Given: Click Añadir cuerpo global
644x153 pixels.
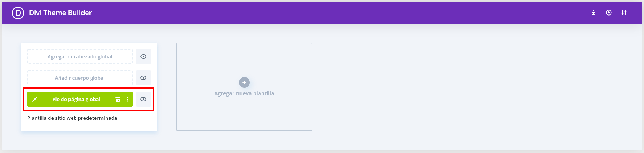Looking at the screenshot, I should pyautogui.click(x=80, y=78).
